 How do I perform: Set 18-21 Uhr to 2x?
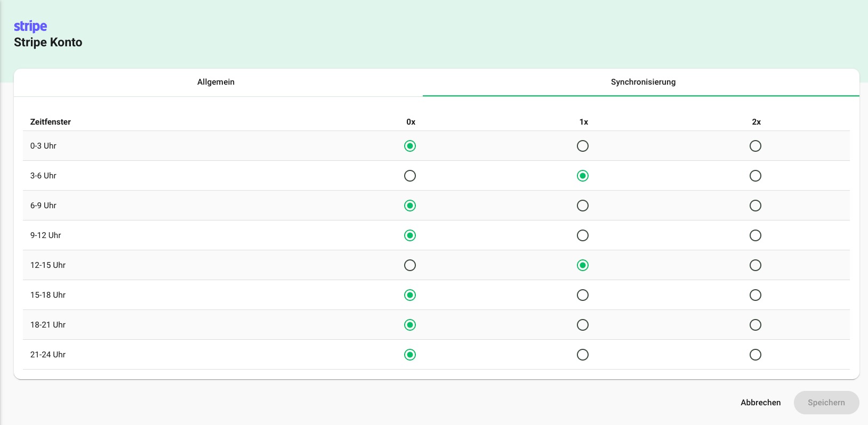point(756,325)
